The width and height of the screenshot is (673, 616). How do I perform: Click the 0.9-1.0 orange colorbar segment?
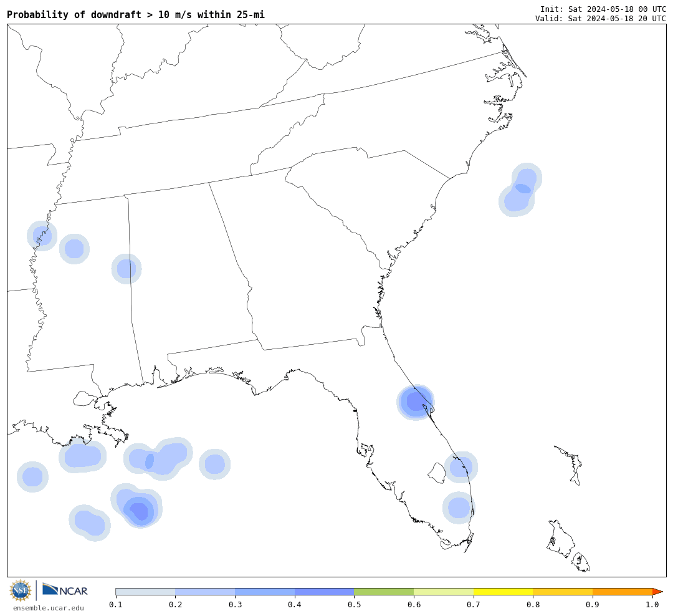click(x=623, y=592)
